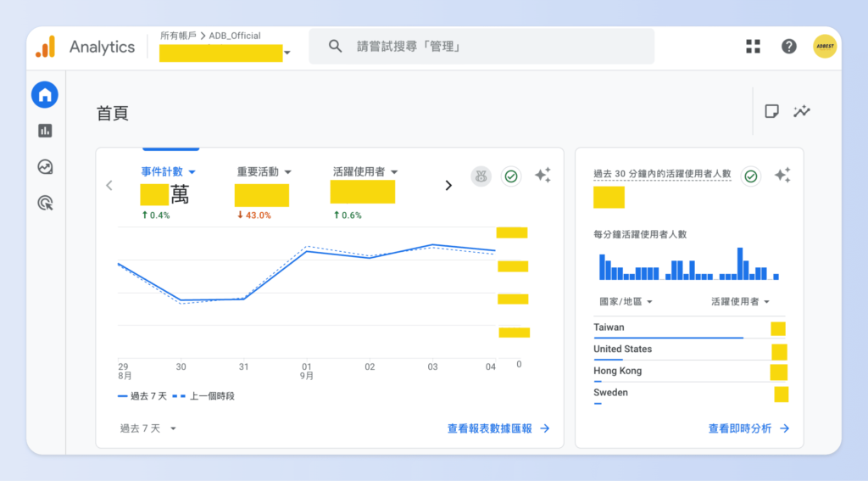Open the Google apps grid
Screen dimensions: 868x481
(753, 47)
